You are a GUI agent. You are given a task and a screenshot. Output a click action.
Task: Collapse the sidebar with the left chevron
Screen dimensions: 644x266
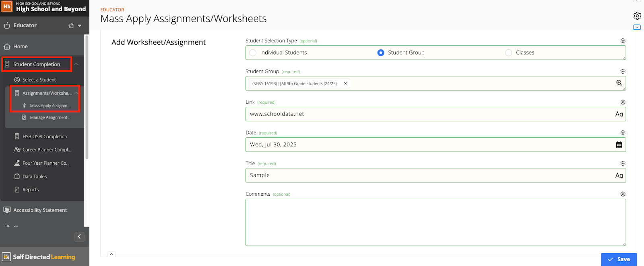pyautogui.click(x=79, y=237)
